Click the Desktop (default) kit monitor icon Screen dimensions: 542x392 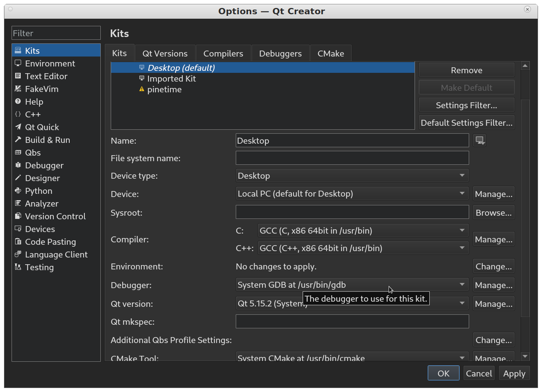[141, 67]
